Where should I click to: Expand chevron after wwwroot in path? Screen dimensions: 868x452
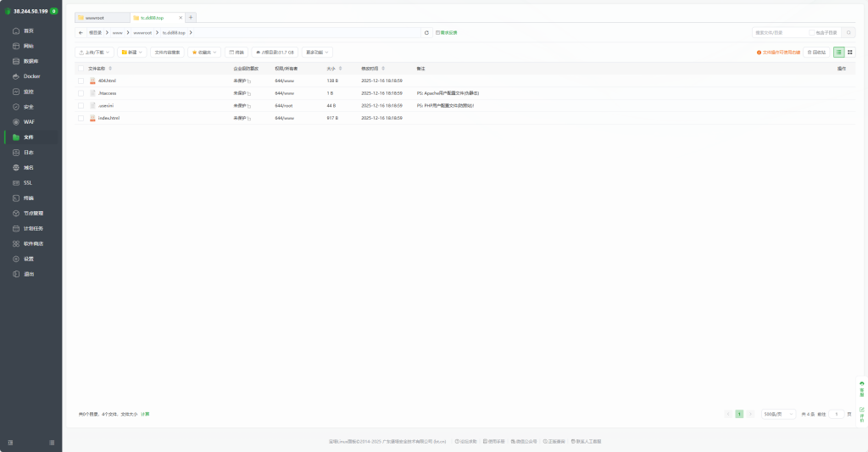pos(157,33)
